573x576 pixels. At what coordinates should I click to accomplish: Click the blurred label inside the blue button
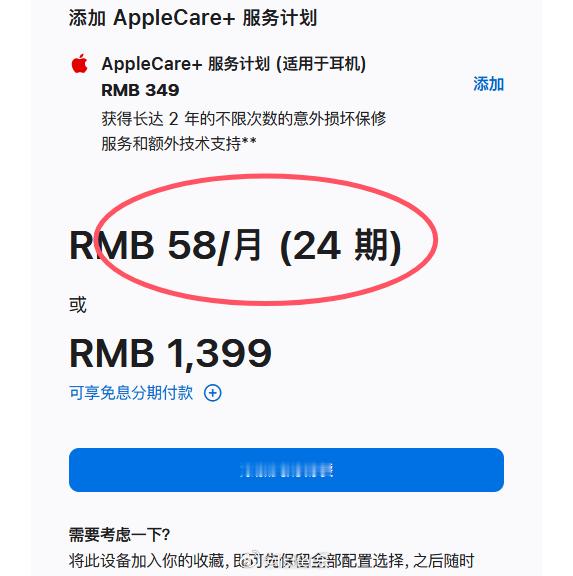pyautogui.click(x=286, y=470)
